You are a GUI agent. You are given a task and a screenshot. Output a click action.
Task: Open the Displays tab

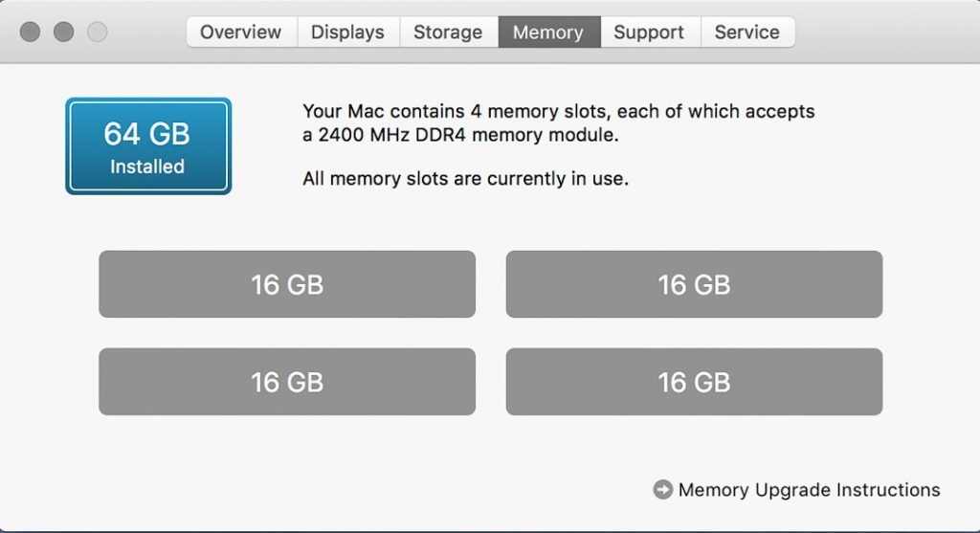348,32
